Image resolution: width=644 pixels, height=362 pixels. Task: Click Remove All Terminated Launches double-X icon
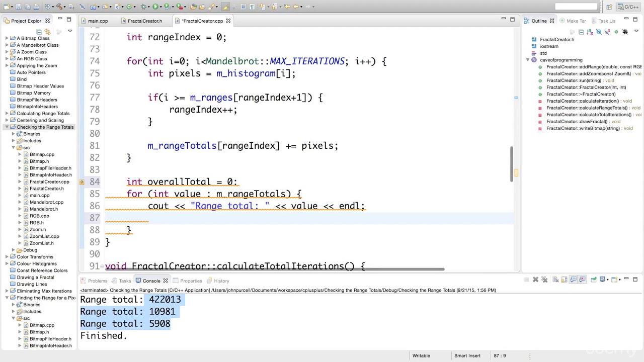tap(544, 280)
